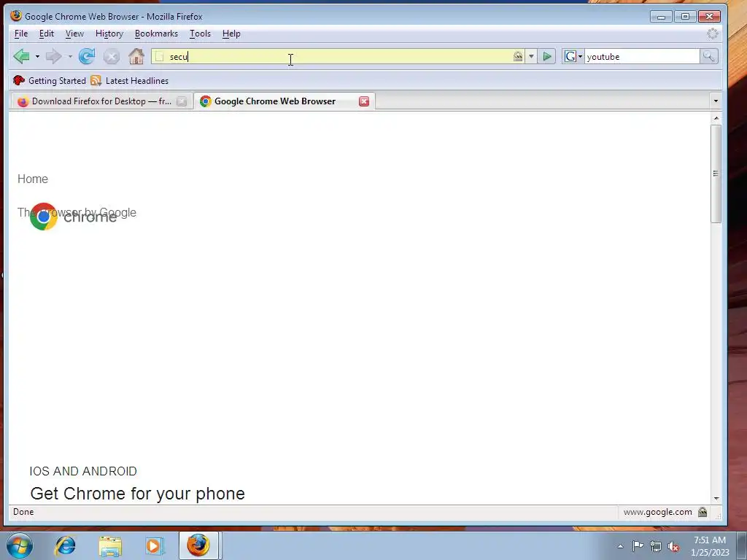This screenshot has height=560, width=747.
Task: Click the address bar text field
Action: tap(338, 57)
